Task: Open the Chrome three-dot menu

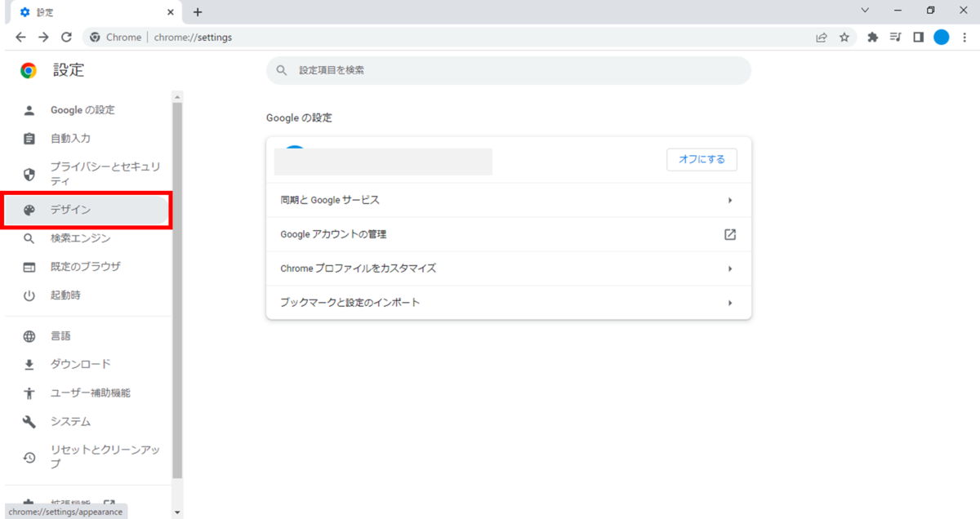Action: (x=965, y=38)
